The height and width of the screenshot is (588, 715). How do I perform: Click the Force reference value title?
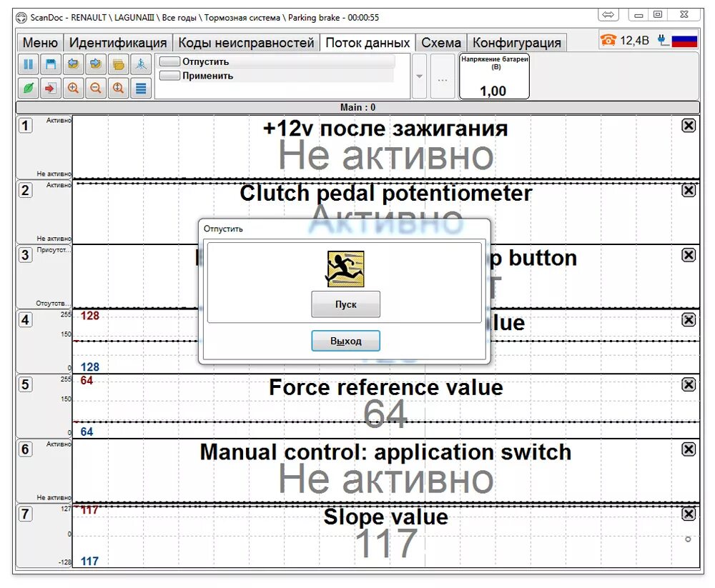coord(386,387)
